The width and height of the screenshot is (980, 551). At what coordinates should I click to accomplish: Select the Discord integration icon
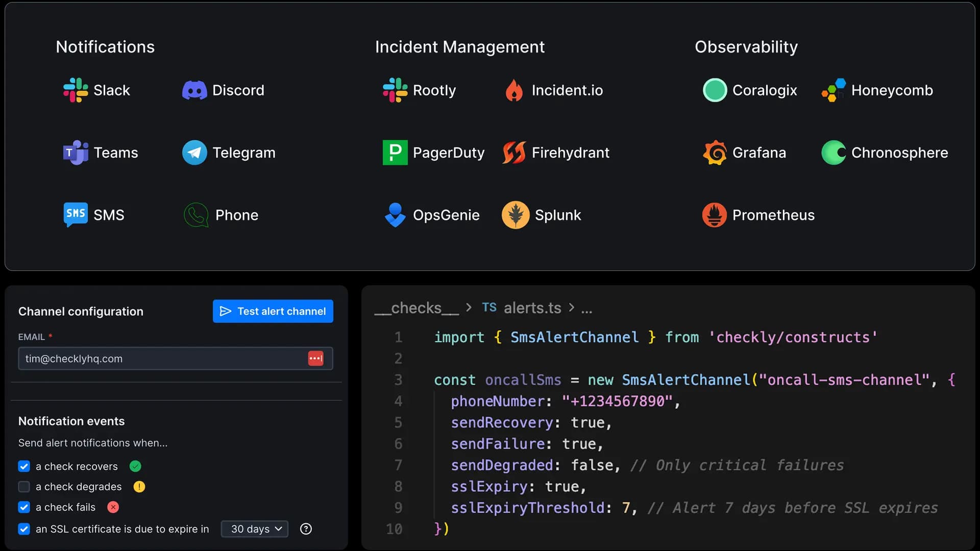(194, 90)
